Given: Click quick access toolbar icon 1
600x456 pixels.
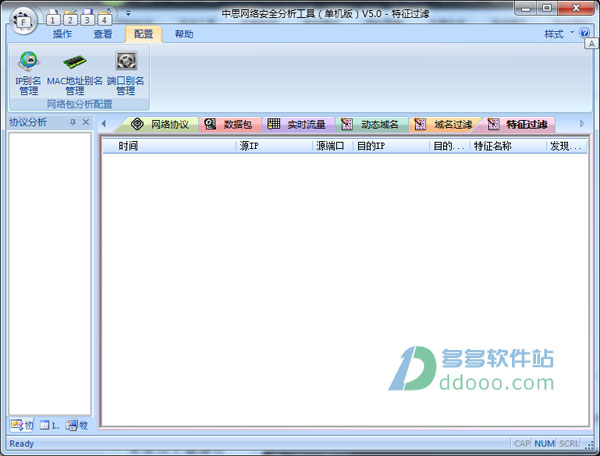Looking at the screenshot, I should coord(55,16).
